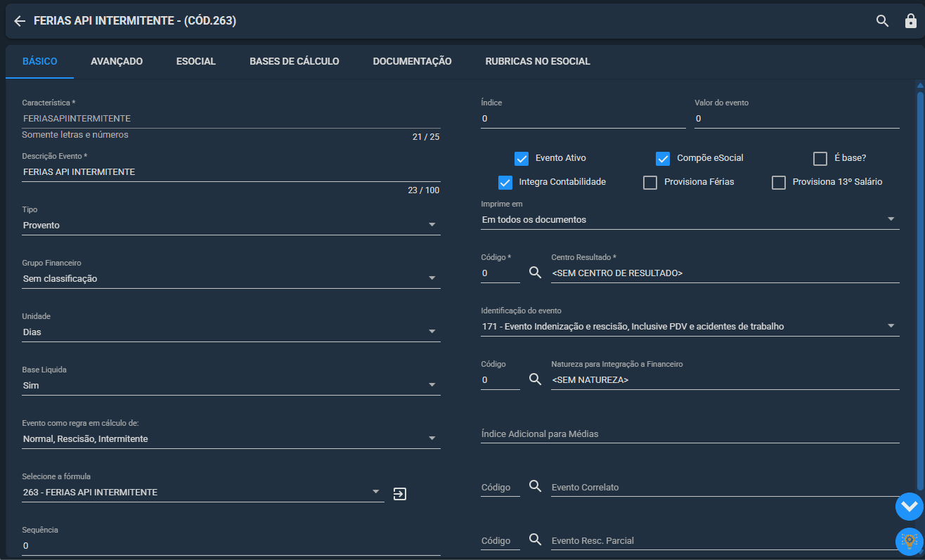
Task: Open the RUBRICAS NO ESOCIAL tab
Action: pos(538,62)
